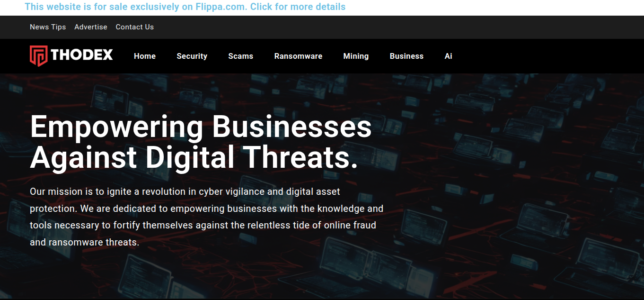This screenshot has width=644, height=300.
Task: Click empty black navbar area right of Ai
Action: (x=544, y=56)
